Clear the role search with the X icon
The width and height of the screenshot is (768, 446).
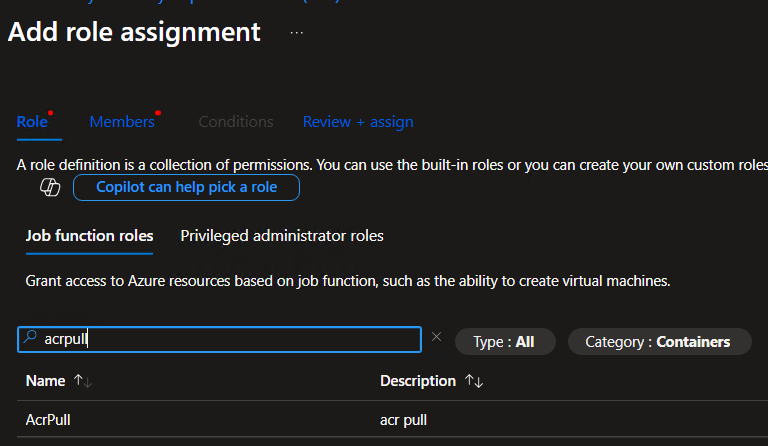coord(436,337)
